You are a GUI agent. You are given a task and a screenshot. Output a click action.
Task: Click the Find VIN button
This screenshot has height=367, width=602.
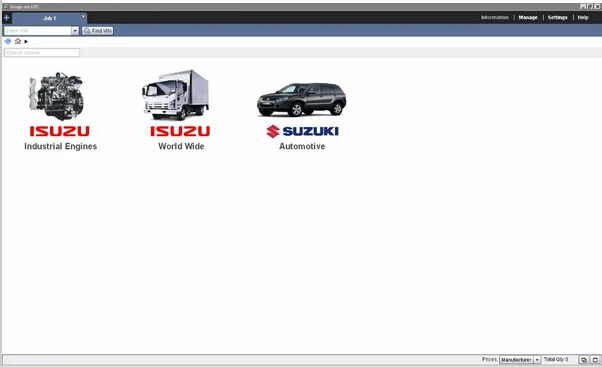98,31
